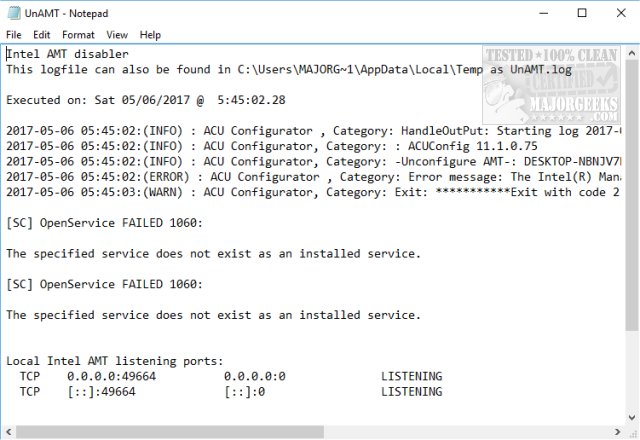
Task: Open the File menu
Action: pyautogui.click(x=13, y=35)
